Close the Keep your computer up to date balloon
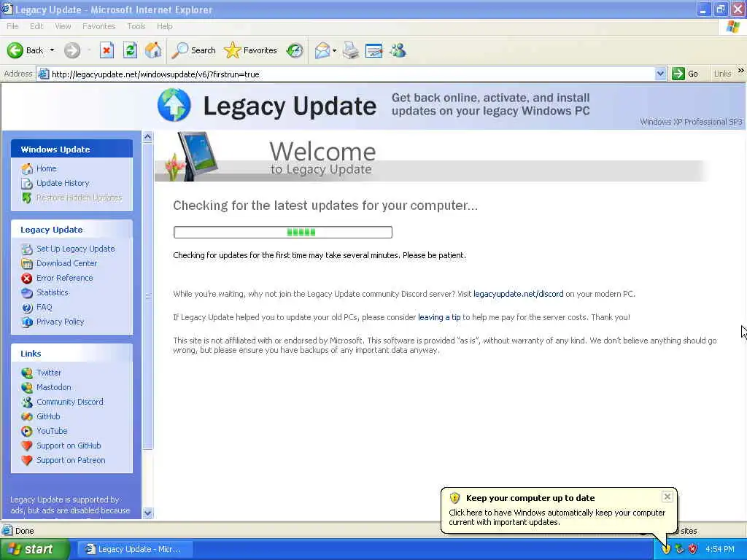Screen dimensions: 747x560 click(x=667, y=497)
